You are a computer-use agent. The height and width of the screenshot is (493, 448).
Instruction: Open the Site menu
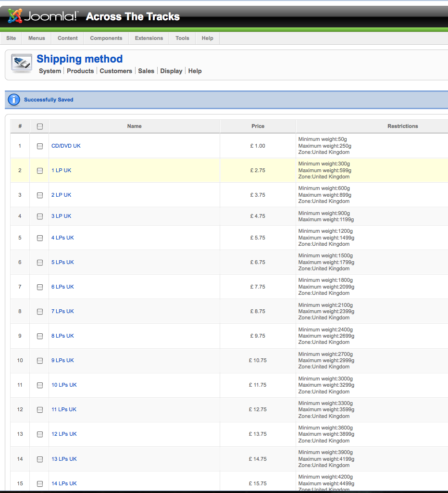pos(11,38)
